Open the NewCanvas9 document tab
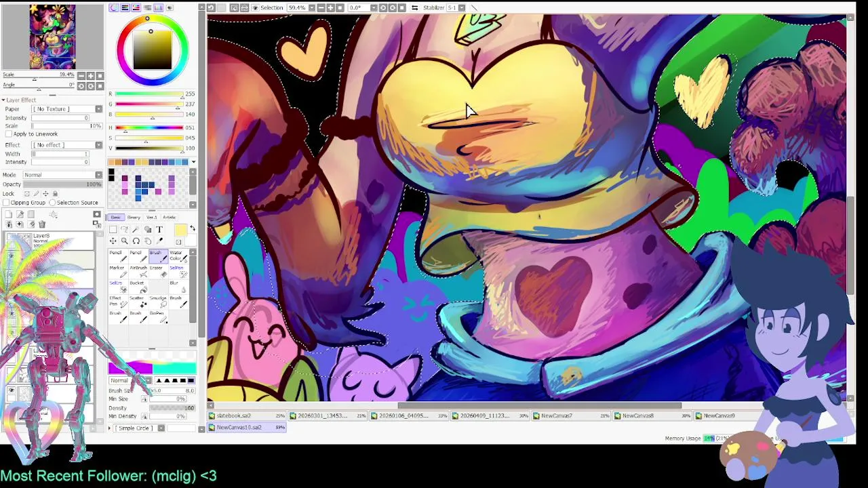 [x=719, y=415]
